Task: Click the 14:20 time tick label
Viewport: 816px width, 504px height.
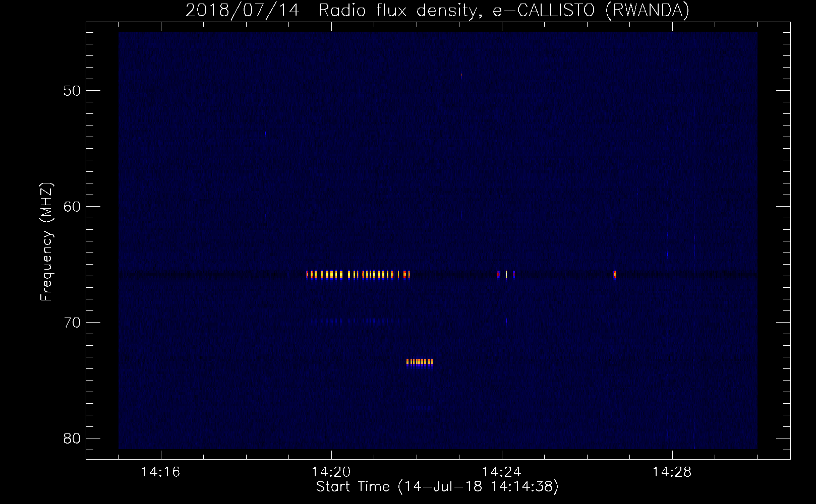Action: [x=331, y=472]
